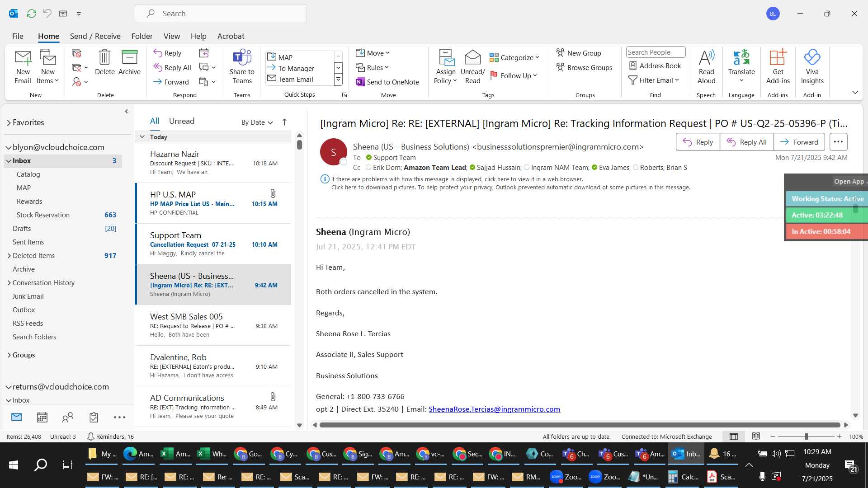Image resolution: width=868 pixels, height=488 pixels.
Task: Select the All filter in message list
Action: click(154, 121)
